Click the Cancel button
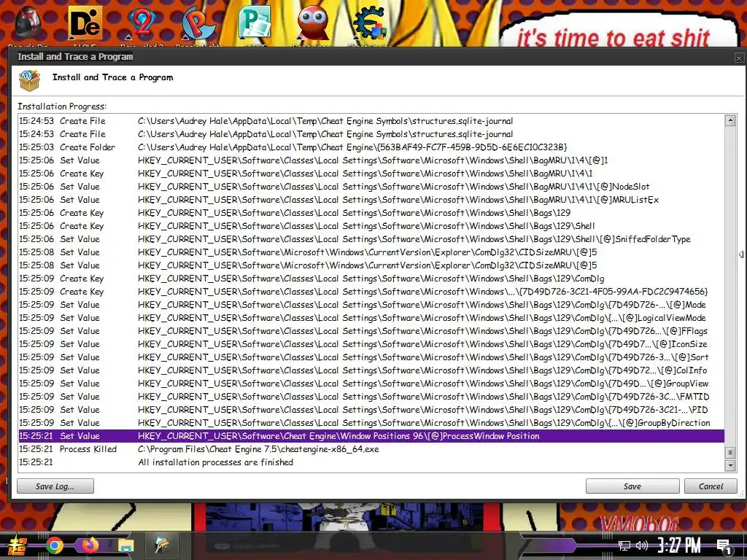Image resolution: width=747 pixels, height=560 pixels. tap(711, 486)
